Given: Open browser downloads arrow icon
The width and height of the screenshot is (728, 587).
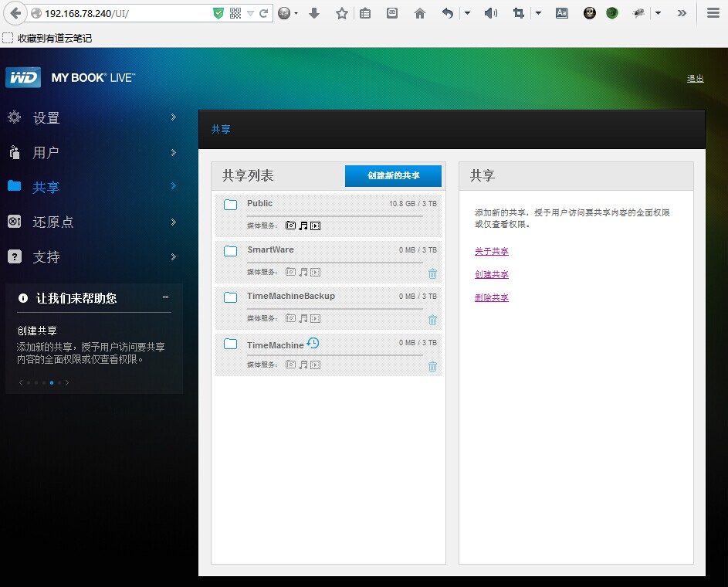Looking at the screenshot, I should pos(314,13).
